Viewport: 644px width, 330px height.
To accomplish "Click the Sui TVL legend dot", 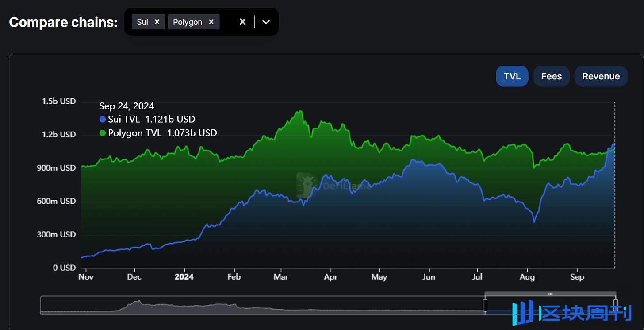I will pos(103,119).
